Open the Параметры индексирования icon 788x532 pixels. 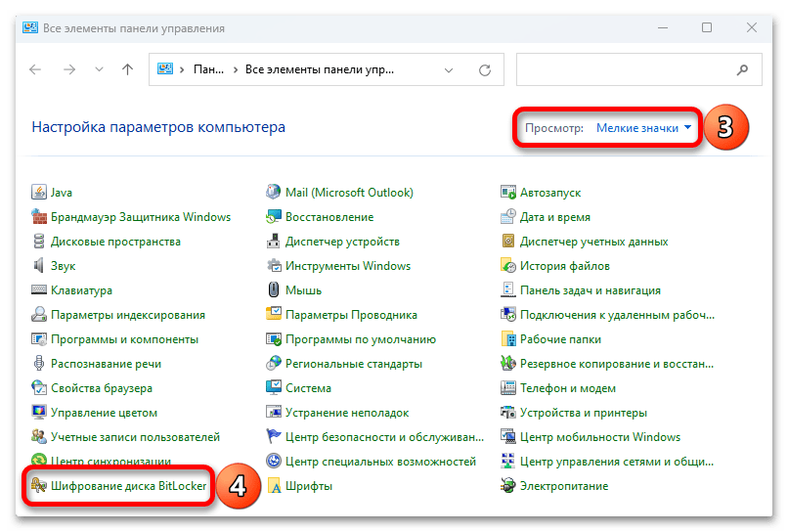pyautogui.click(x=39, y=315)
